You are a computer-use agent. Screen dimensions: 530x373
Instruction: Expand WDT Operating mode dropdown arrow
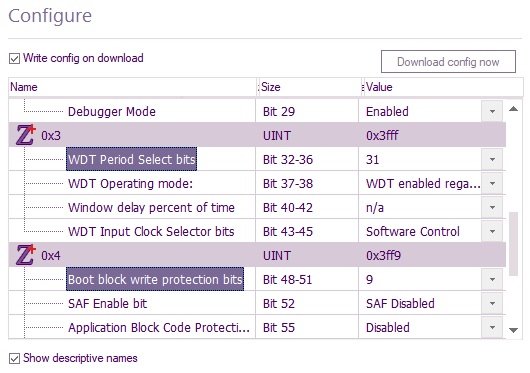492,183
